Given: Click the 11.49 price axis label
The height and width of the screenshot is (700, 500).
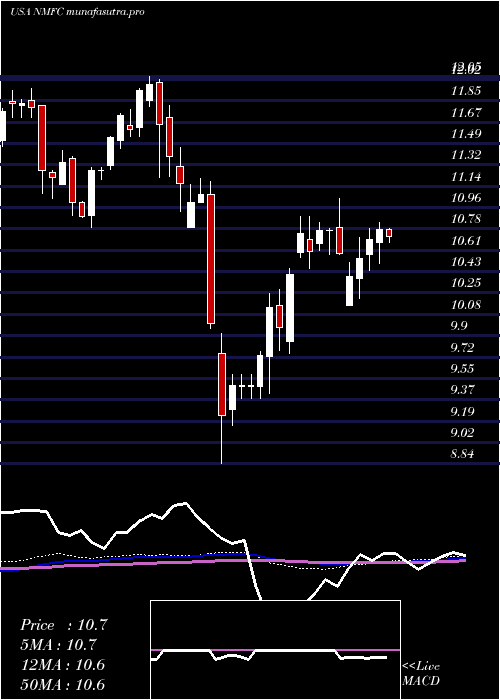Looking at the screenshot, I should click(x=466, y=134).
